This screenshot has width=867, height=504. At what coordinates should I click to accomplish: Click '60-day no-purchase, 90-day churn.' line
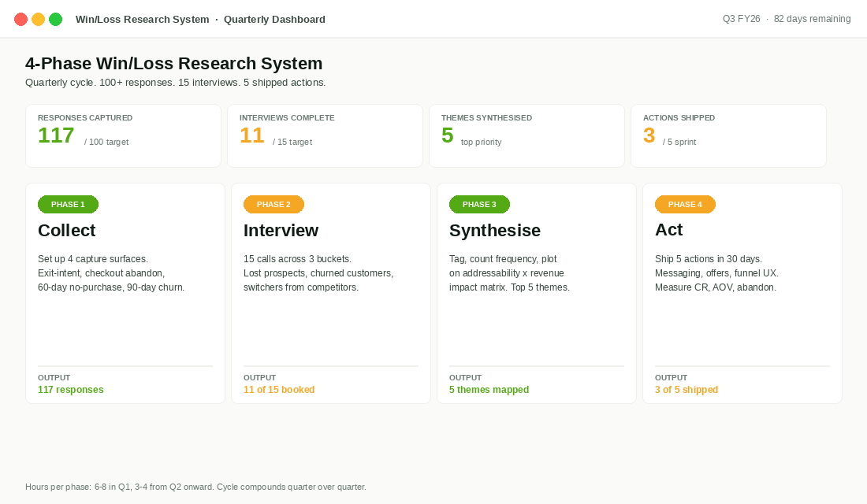point(111,287)
